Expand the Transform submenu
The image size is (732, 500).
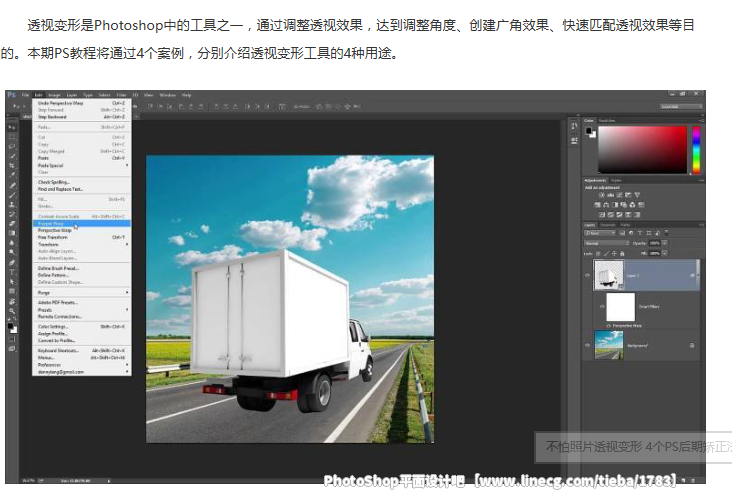click(82, 244)
